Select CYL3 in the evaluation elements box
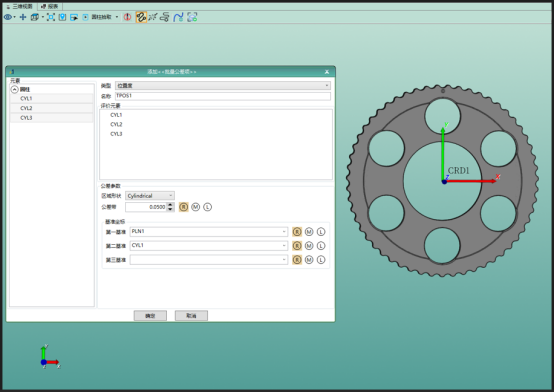 (116, 134)
